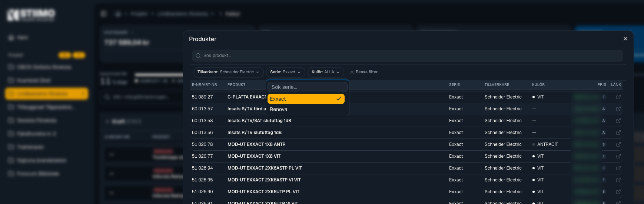Click the white VIT color dot for 51 089 27

pos(534,97)
